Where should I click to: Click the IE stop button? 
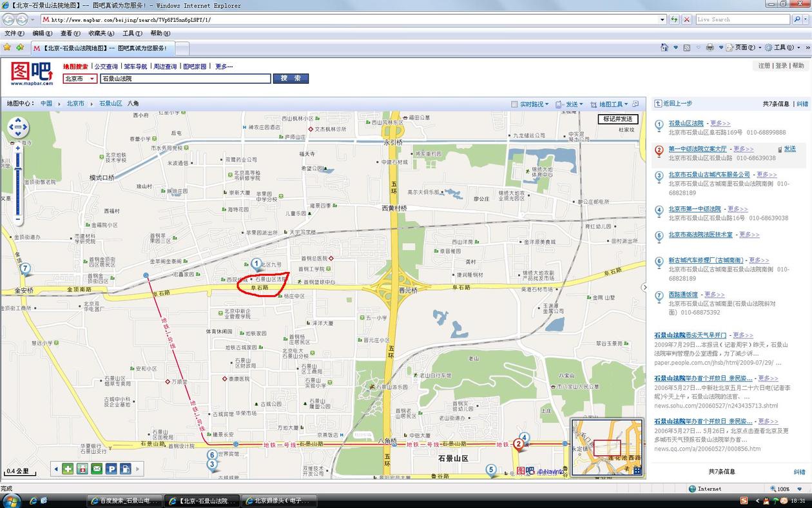point(687,19)
